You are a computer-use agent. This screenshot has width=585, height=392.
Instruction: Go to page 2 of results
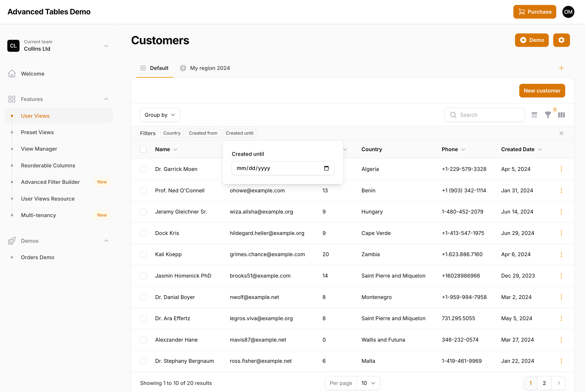coord(544,383)
